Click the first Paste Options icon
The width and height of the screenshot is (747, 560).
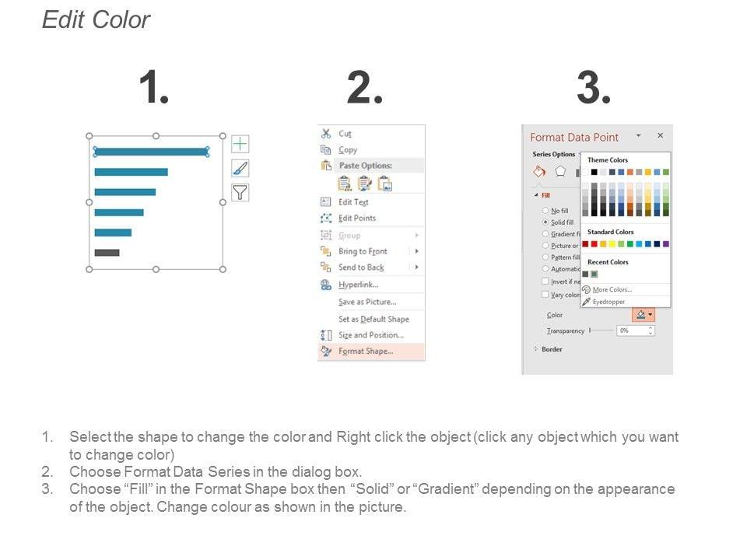pyautogui.click(x=344, y=184)
